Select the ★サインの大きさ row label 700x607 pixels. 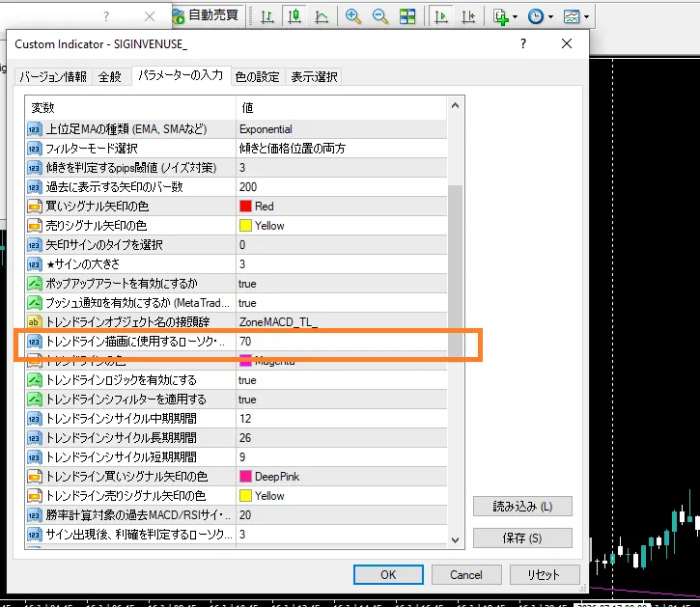(x=83, y=263)
